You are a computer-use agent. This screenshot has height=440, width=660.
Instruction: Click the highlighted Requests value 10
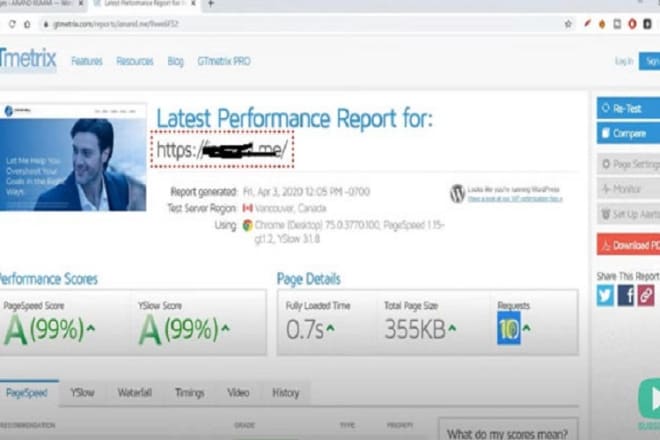pos(509,328)
